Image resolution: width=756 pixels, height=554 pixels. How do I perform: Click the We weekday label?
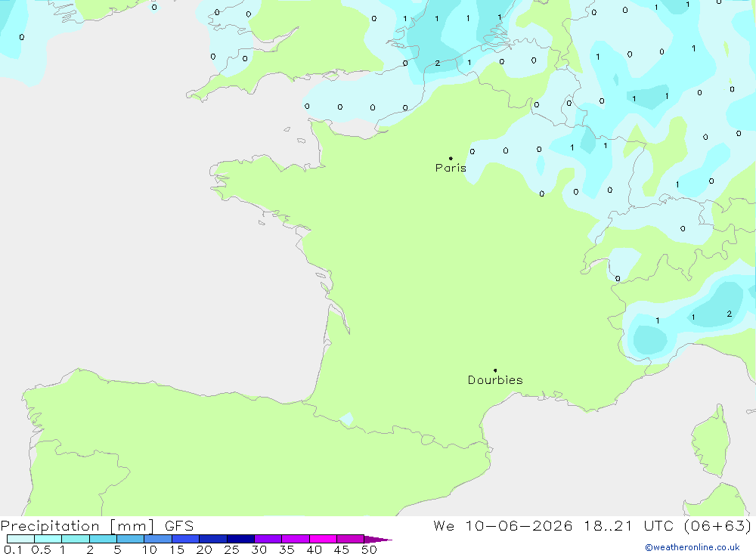click(x=444, y=526)
